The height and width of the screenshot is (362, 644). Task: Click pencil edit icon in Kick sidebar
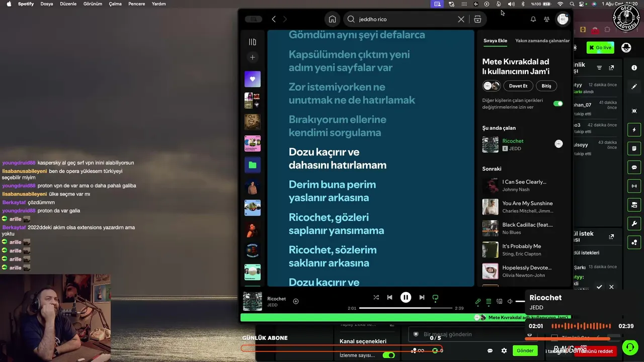[634, 87]
